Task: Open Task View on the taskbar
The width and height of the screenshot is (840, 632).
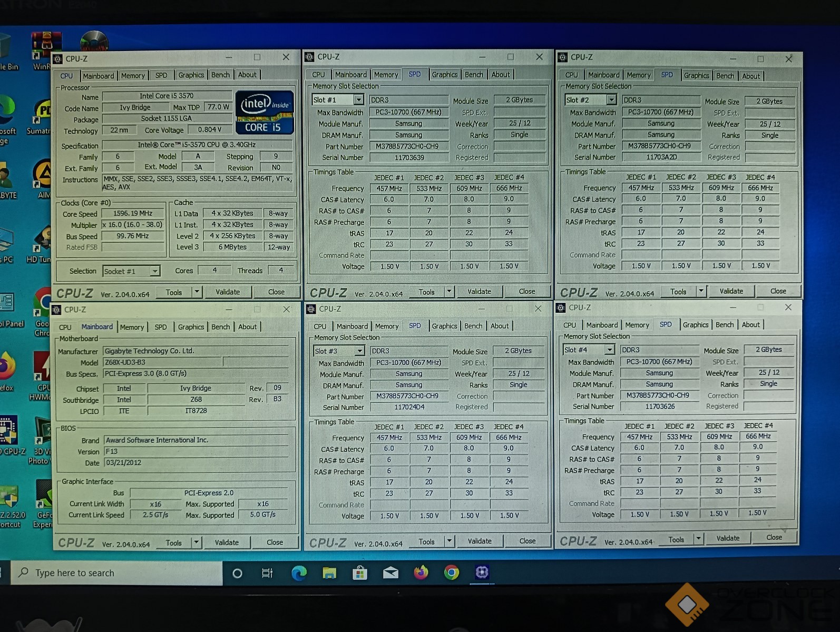Action: [267, 573]
